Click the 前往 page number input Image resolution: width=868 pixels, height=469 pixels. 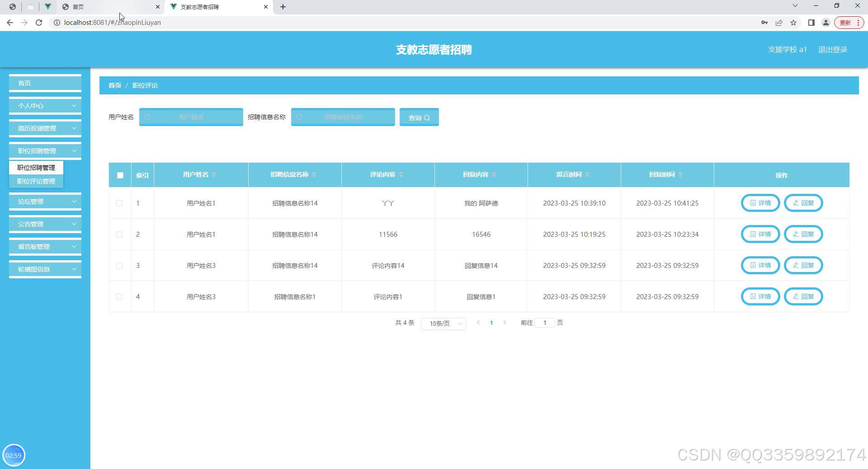545,323
